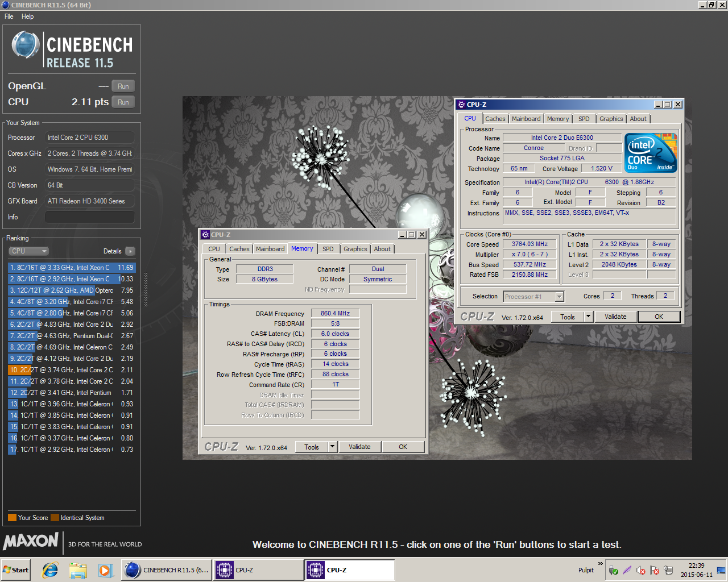
Task: Click the Pulpit toolbar label in taskbar
Action: coord(586,570)
